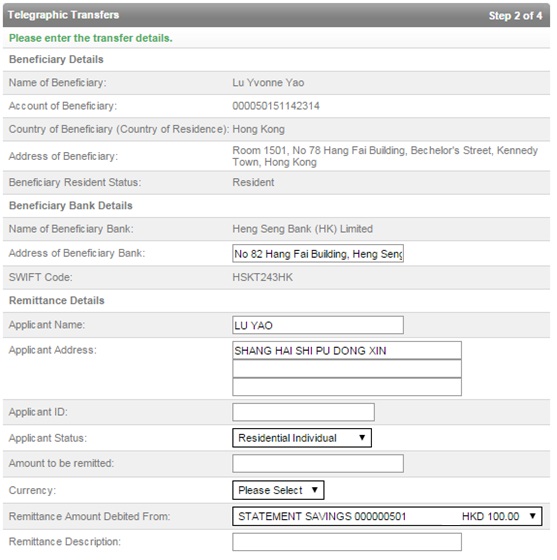557x560 pixels.
Task: Click the 'Remittance Description:' label
Action: point(65,542)
